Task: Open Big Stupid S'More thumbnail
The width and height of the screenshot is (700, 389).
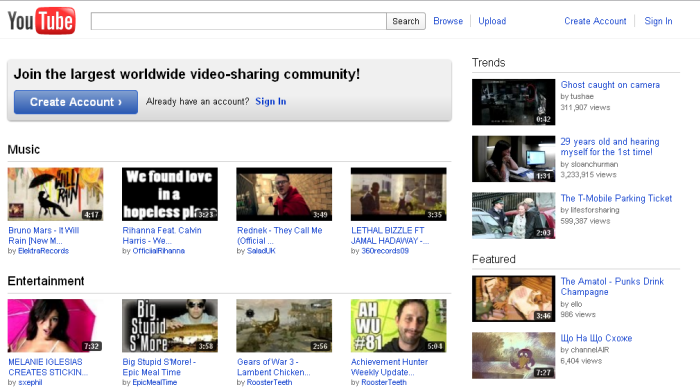Action: [170, 326]
